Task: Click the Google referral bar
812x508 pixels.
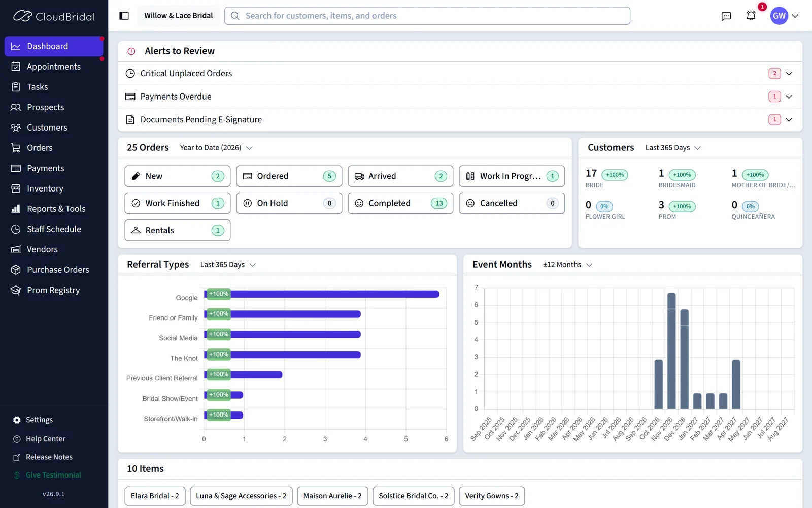Action: click(322, 294)
